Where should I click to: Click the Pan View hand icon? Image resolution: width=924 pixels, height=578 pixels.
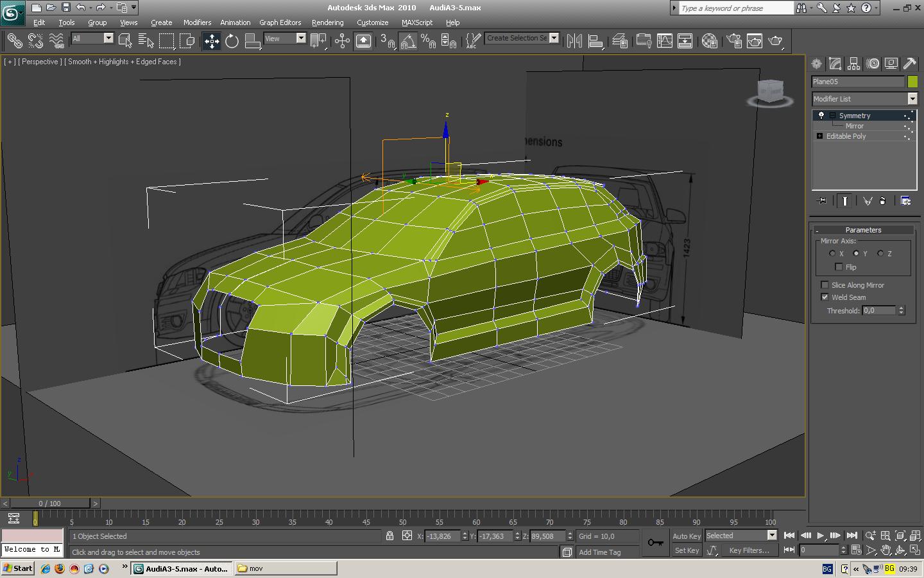point(886,550)
